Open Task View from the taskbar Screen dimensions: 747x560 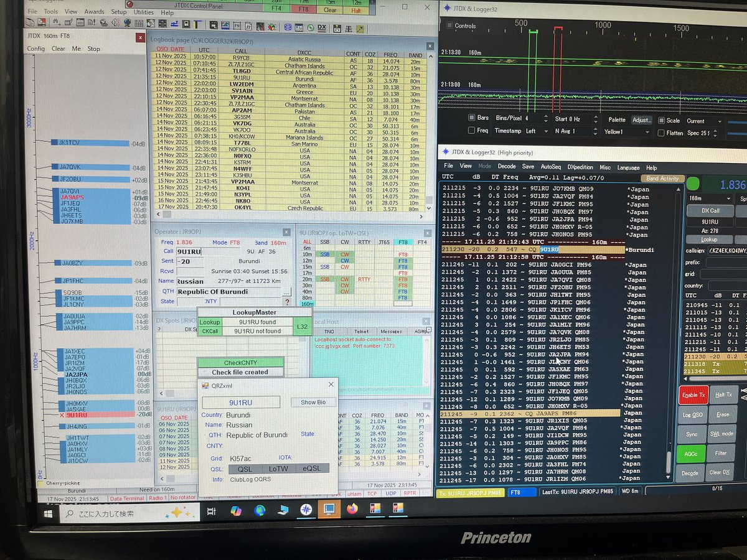click(211, 511)
